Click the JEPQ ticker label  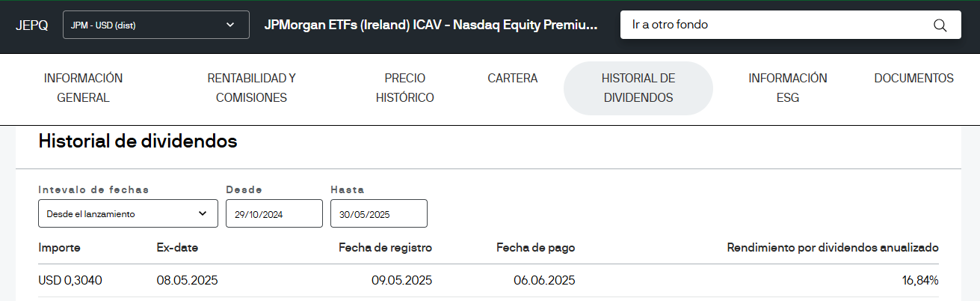click(x=31, y=25)
